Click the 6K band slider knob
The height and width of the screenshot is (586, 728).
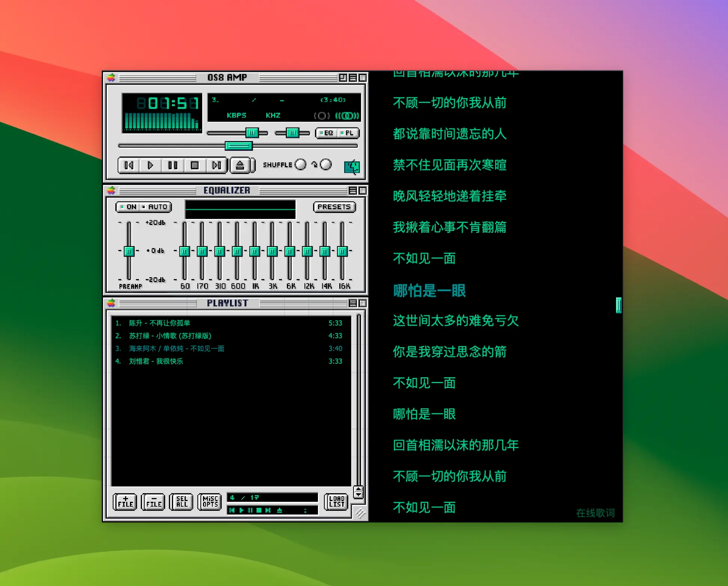pos(289,251)
